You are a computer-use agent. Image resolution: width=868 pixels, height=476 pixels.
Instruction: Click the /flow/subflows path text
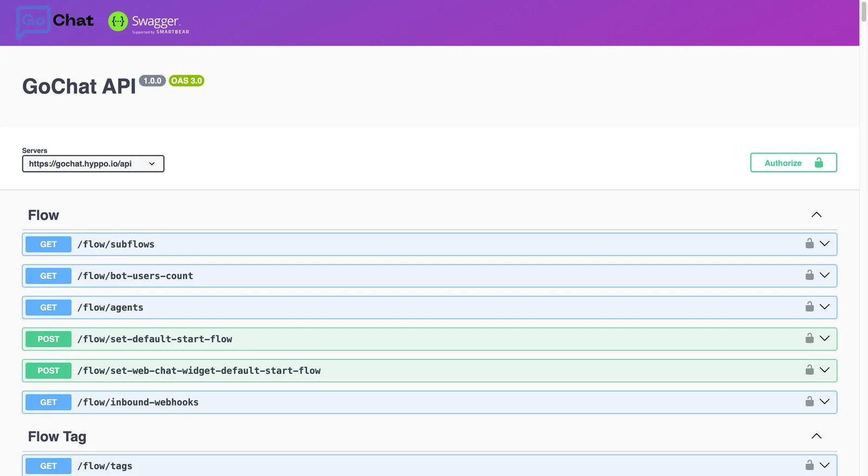[116, 244]
